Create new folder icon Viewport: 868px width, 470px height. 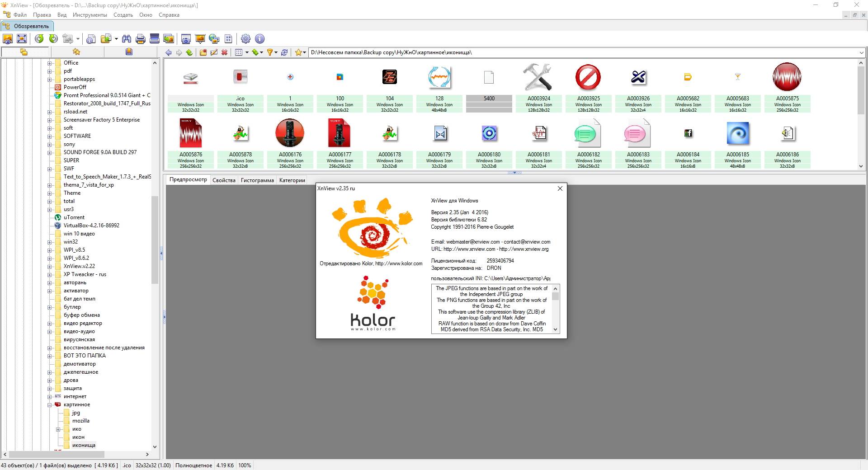click(x=203, y=52)
